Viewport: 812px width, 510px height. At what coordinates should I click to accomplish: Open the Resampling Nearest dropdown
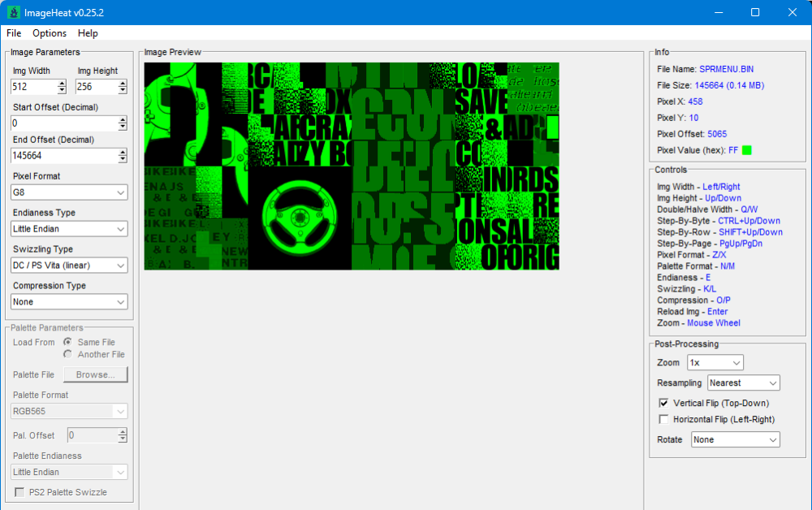click(x=743, y=382)
